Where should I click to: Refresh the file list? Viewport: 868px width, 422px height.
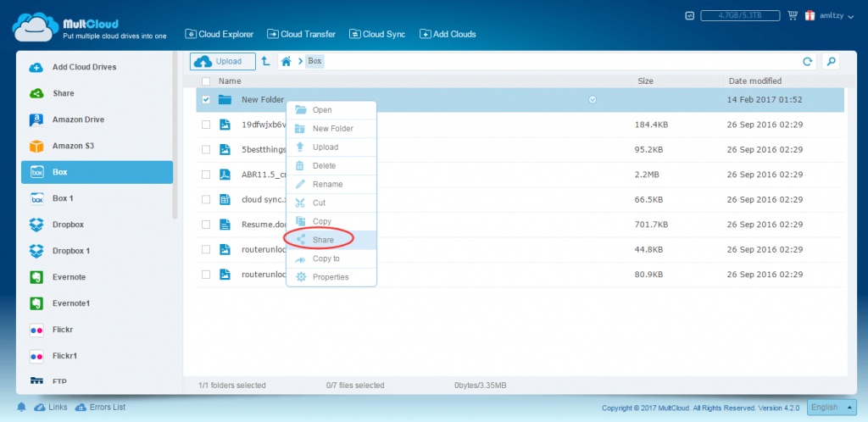808,61
